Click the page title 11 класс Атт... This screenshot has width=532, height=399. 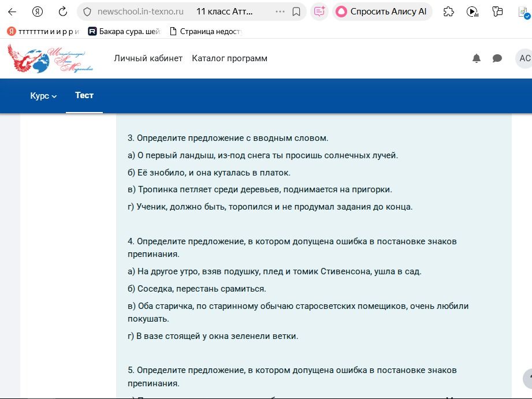coord(224,12)
